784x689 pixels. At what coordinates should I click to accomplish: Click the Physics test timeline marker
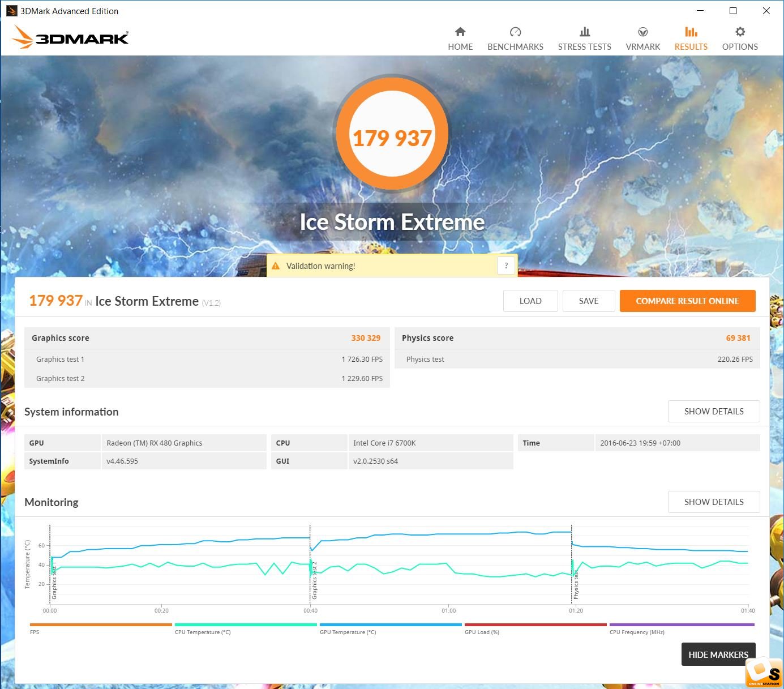[x=576, y=584]
